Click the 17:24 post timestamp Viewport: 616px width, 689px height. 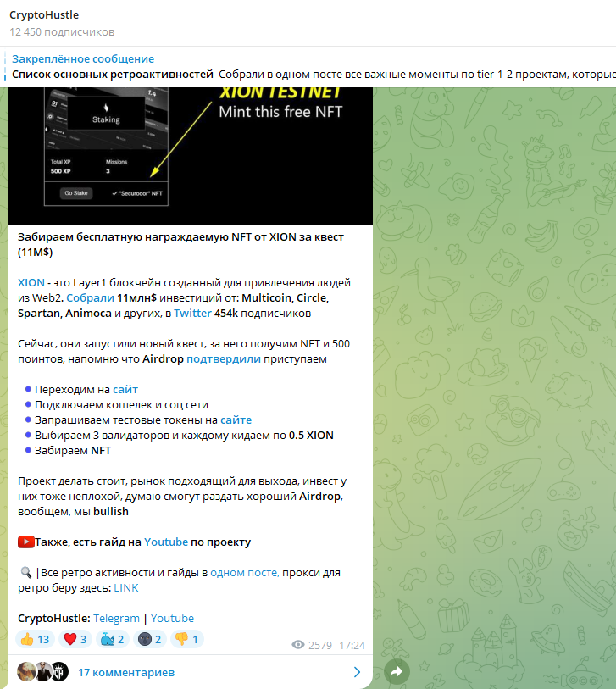[352, 645]
